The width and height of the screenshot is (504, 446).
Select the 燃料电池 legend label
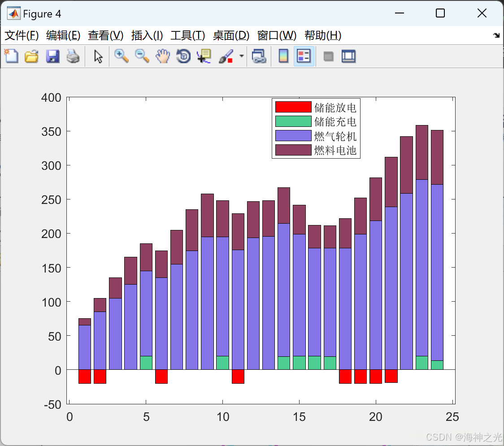[335, 150]
